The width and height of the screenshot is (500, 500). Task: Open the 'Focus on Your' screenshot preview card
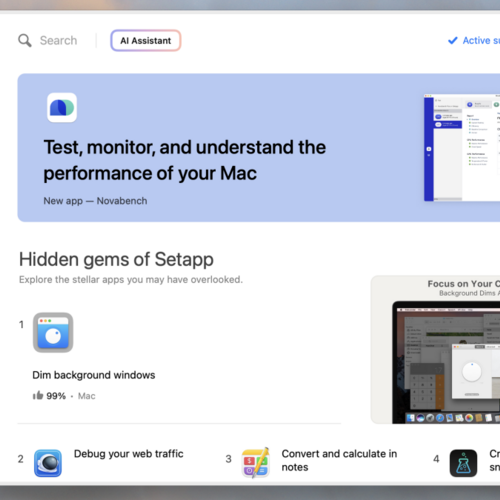click(435, 350)
